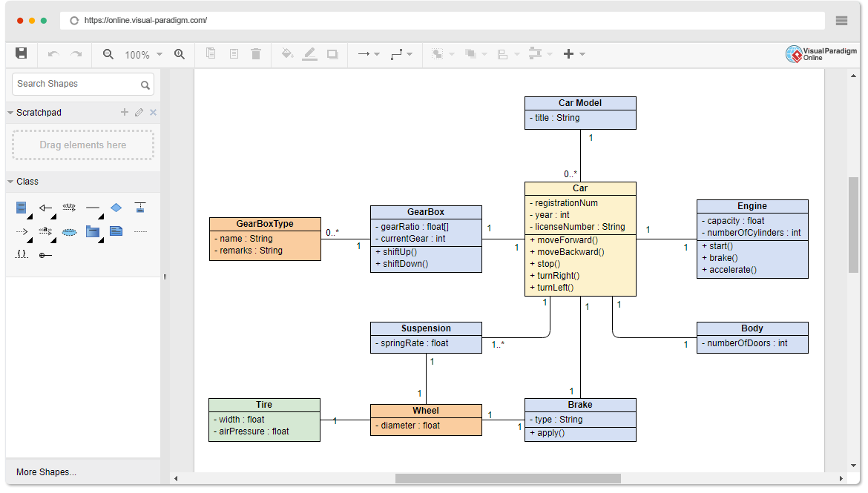
Task: Zoom in with the plus magnifier
Action: pyautogui.click(x=180, y=53)
